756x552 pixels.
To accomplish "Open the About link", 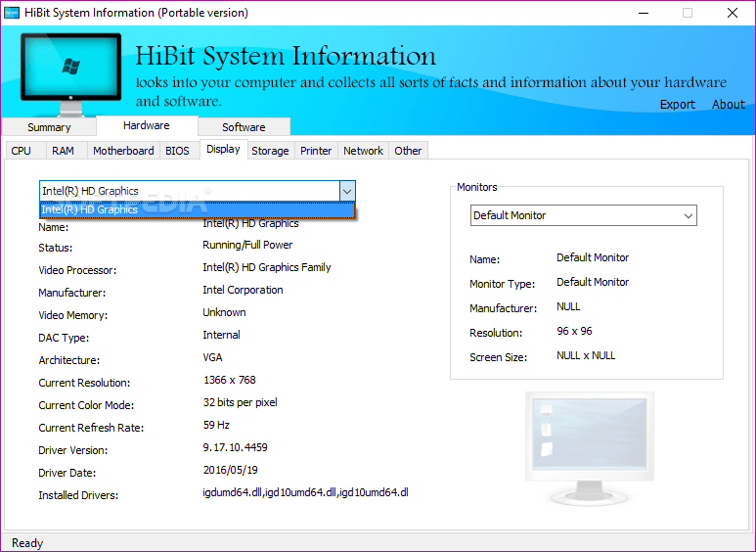I will 728,104.
